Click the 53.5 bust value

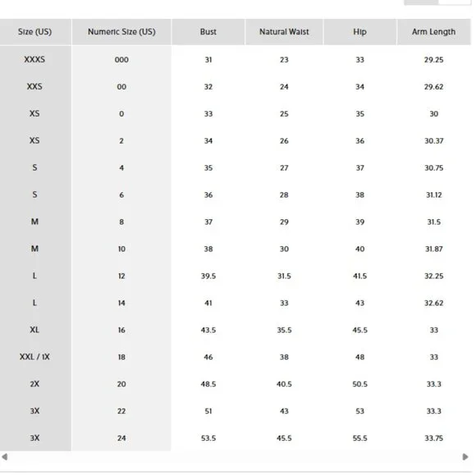[208, 438]
